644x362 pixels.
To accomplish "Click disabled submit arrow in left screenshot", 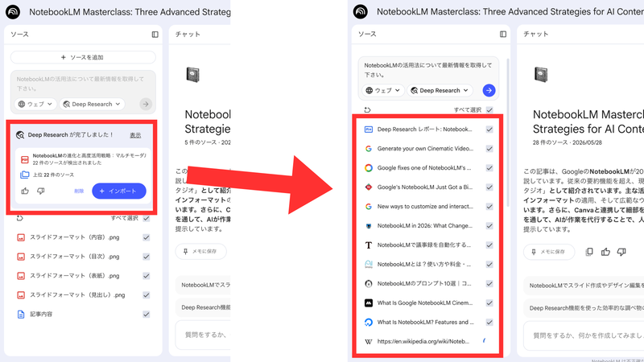I will pos(146,105).
